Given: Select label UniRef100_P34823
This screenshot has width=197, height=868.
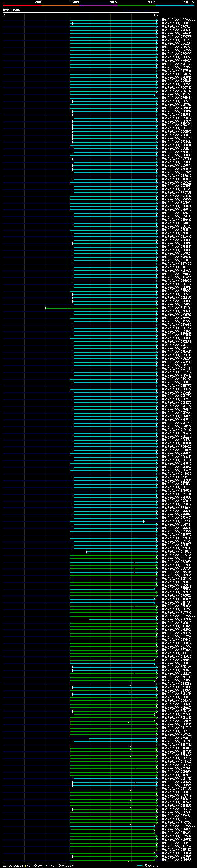Looking at the screenshot, I should tap(176, 446).
